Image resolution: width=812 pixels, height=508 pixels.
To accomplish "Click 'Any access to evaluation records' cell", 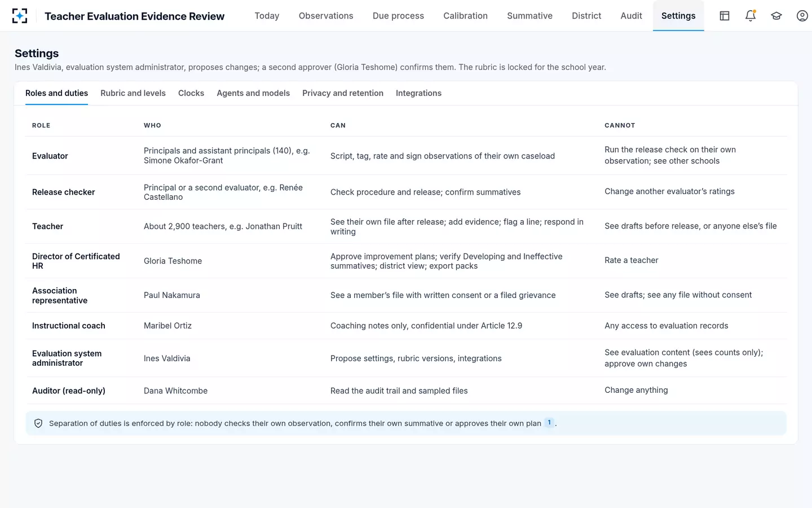I will [x=667, y=326].
